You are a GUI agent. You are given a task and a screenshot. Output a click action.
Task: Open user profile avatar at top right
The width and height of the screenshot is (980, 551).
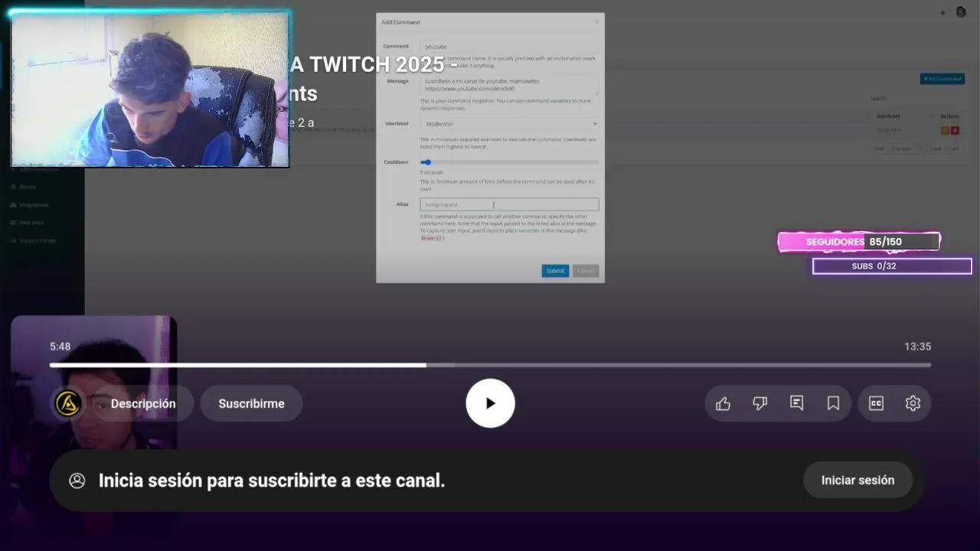[x=961, y=12]
